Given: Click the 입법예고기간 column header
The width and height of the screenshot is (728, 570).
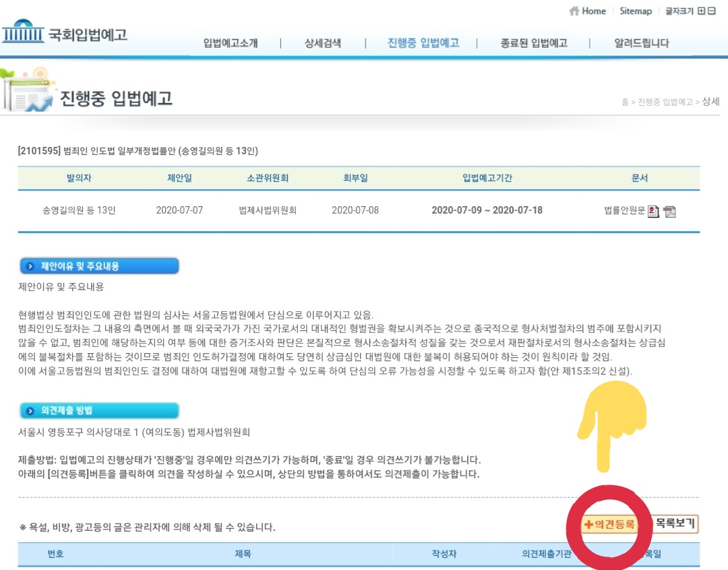Looking at the screenshot, I should [x=487, y=178].
